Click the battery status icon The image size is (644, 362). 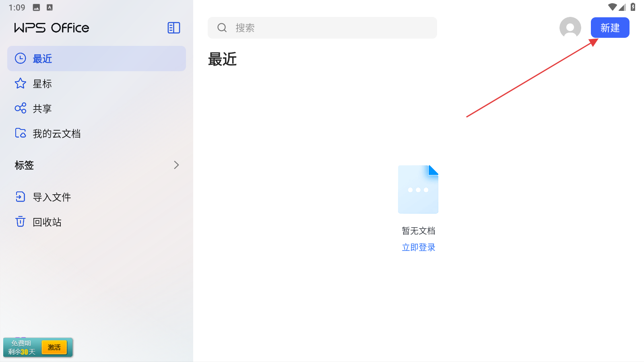pyautogui.click(x=633, y=7)
